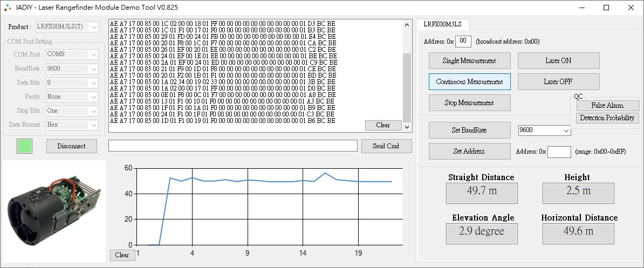The image size is (644, 268).
Task: Select the LRFX00M3LS tab
Action: (442, 24)
